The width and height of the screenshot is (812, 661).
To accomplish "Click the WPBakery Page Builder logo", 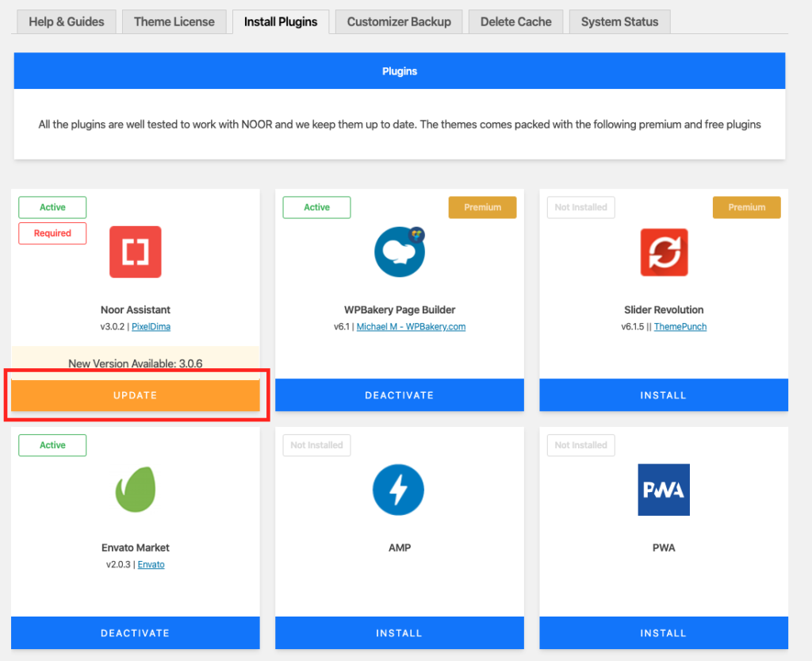I will (x=400, y=252).
